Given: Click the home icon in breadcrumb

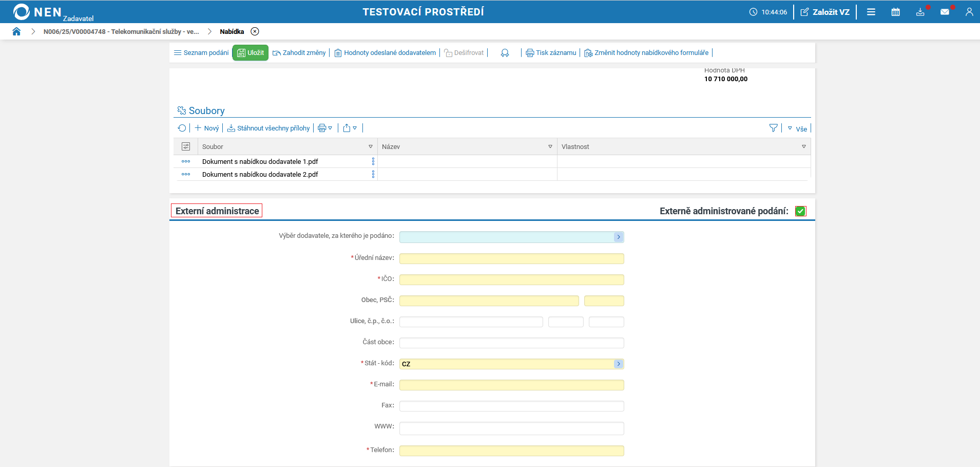Looking at the screenshot, I should [16, 31].
